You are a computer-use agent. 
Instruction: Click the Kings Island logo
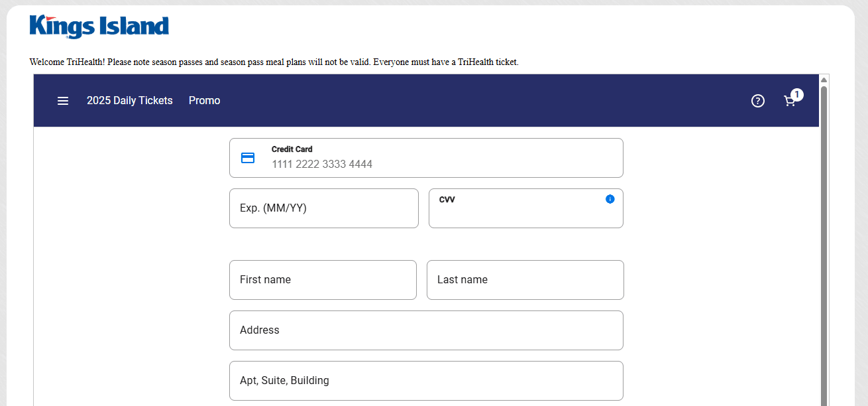coord(99,27)
